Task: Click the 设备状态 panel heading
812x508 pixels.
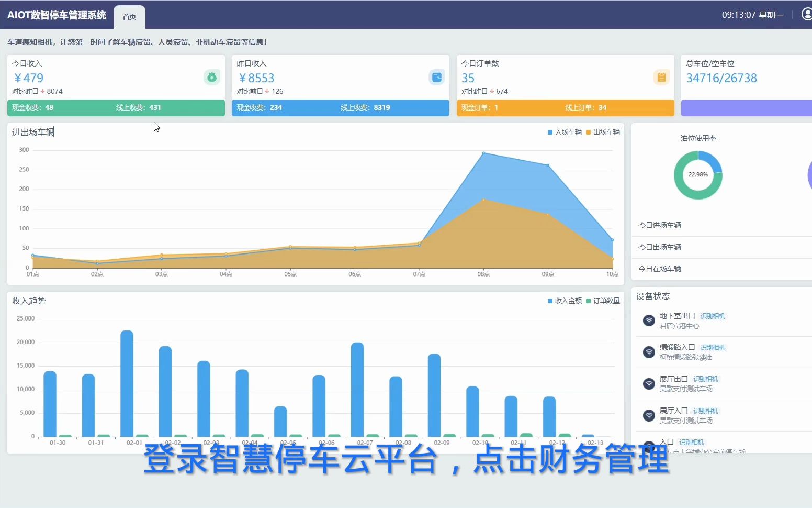Action: (x=653, y=296)
